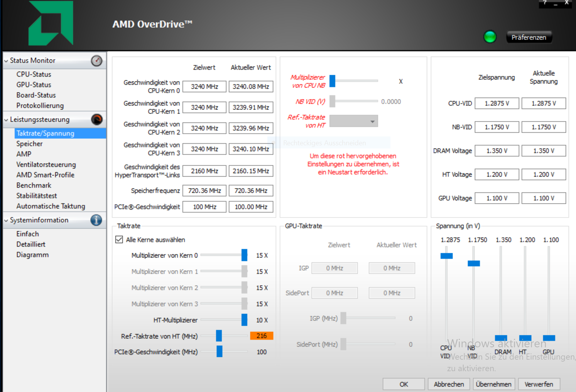Click the NB VID voltage slider handle

coord(474,264)
